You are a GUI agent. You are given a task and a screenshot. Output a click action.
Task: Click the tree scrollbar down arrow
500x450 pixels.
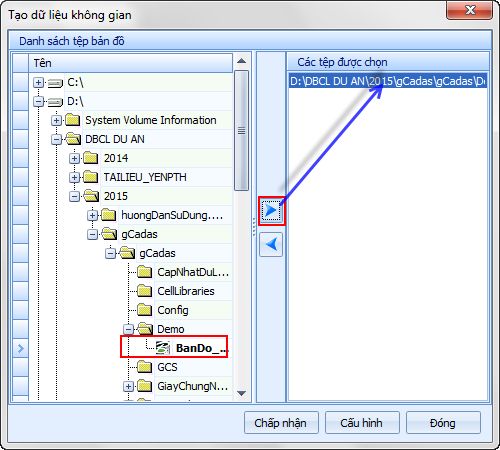[x=241, y=393]
